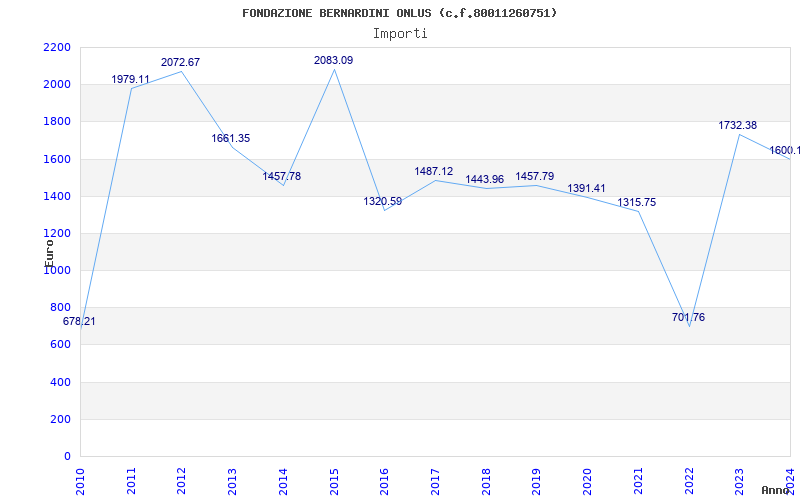This screenshot has height=500, width=800.
Task: Click the 600 y-axis tick label
Action: pyautogui.click(x=60, y=344)
